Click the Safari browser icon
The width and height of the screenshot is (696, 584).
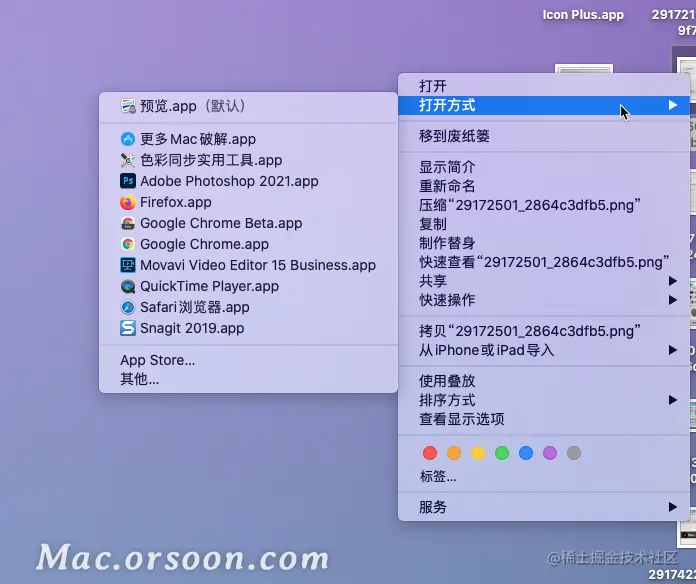tap(128, 307)
